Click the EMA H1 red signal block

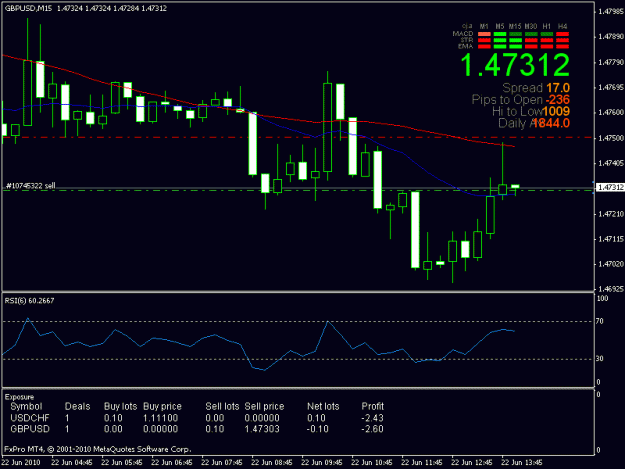coord(547,47)
